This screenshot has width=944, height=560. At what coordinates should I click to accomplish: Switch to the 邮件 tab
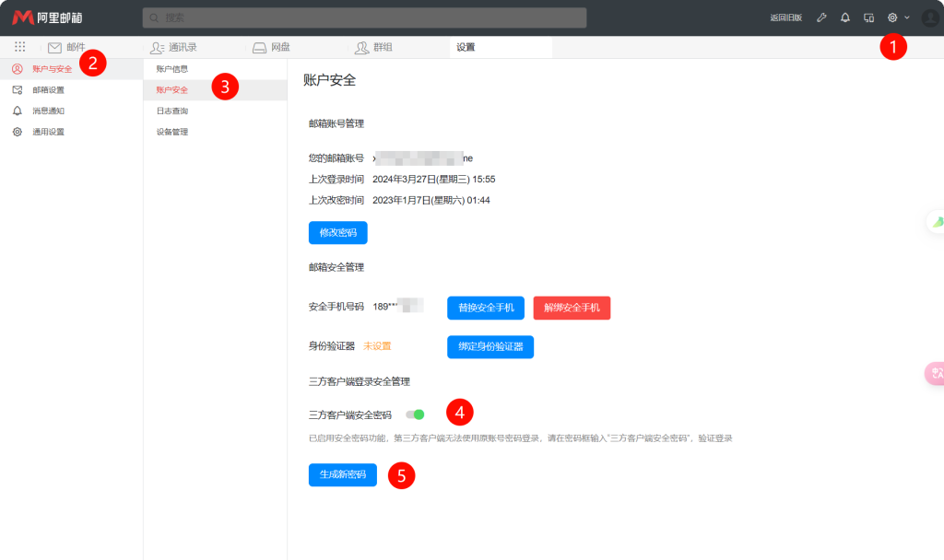[66, 47]
